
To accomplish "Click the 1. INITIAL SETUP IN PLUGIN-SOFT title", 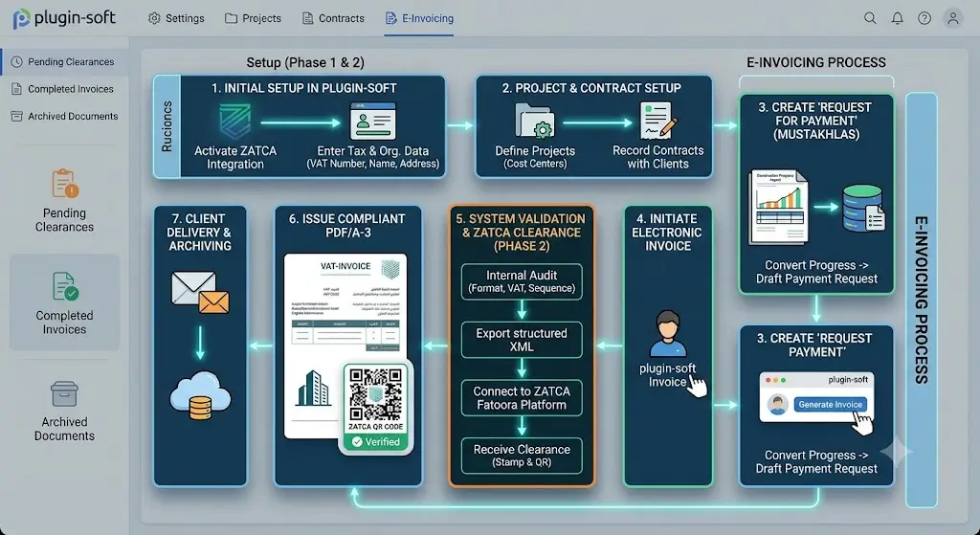I will pos(303,88).
